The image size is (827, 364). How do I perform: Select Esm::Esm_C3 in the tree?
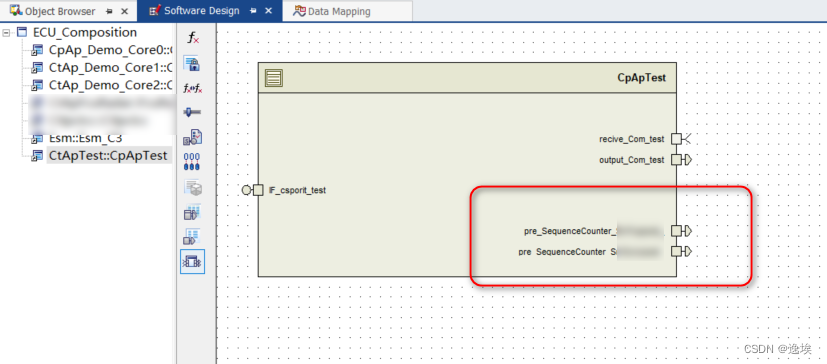tap(85, 139)
